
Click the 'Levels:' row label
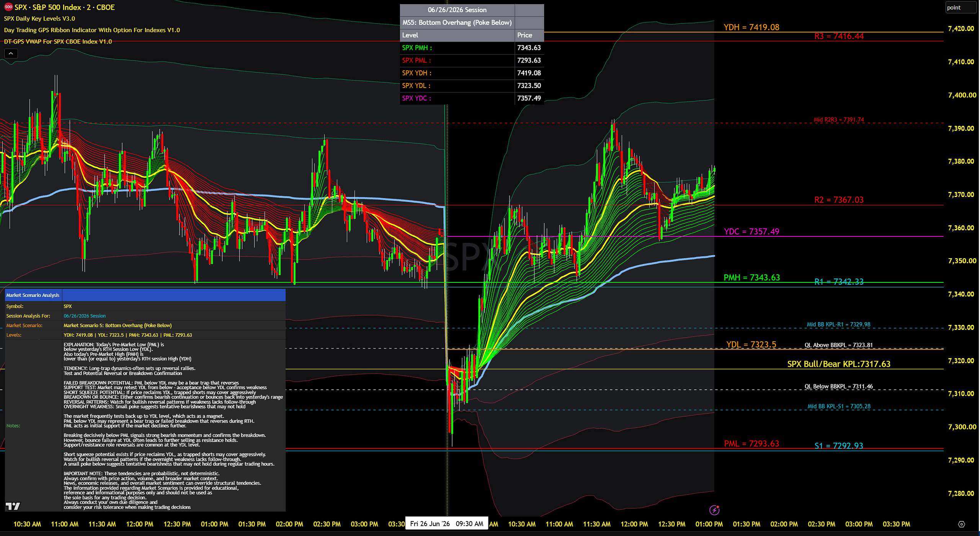pyautogui.click(x=14, y=335)
